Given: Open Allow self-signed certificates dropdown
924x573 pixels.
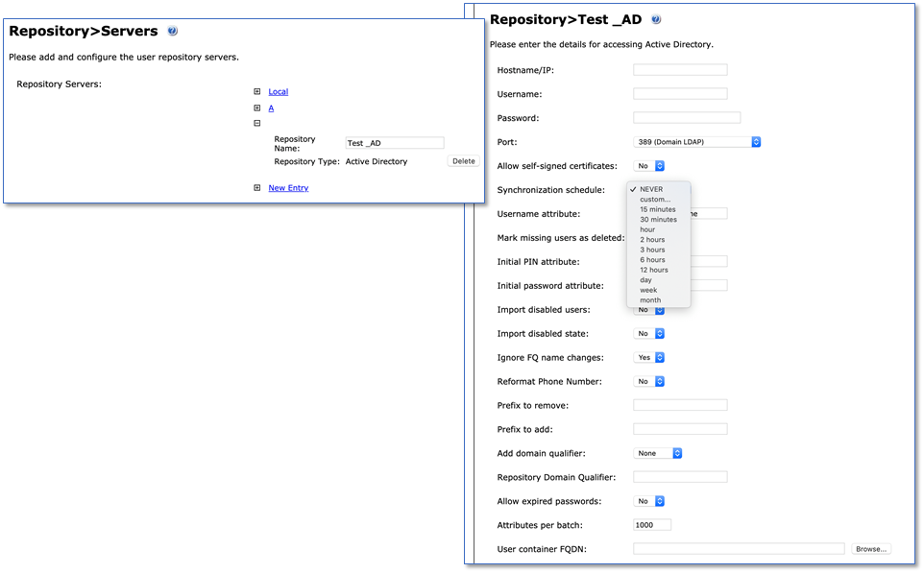Looking at the screenshot, I should (649, 166).
